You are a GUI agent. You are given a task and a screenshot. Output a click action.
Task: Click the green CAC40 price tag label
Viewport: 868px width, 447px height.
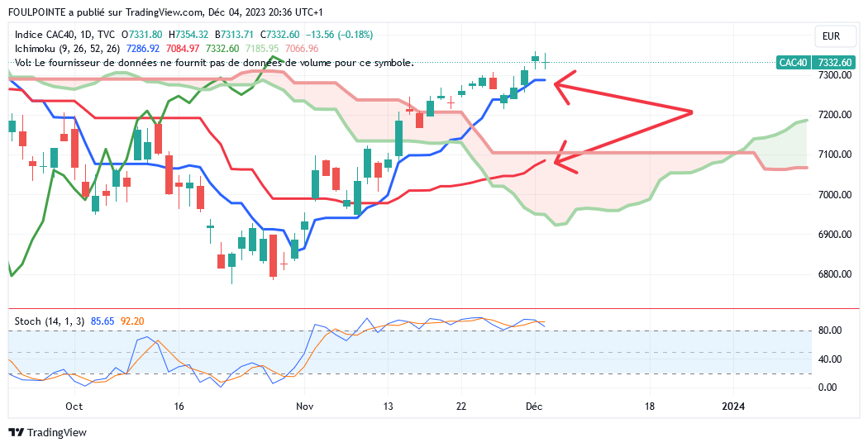(794, 62)
